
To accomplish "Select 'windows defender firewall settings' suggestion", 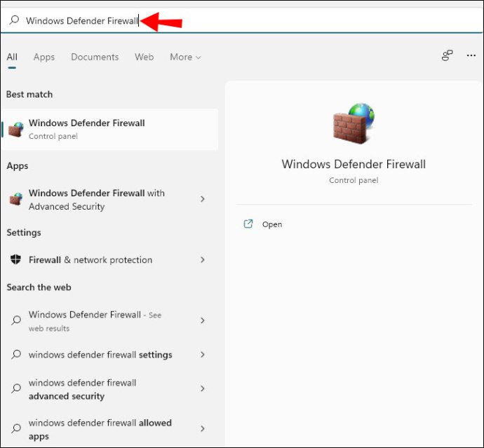I will [110, 355].
